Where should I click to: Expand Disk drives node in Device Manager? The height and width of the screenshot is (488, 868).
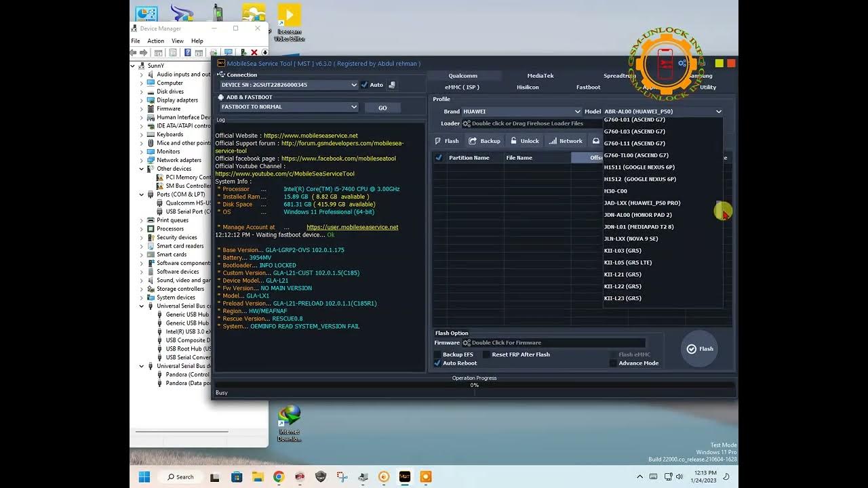click(x=142, y=91)
